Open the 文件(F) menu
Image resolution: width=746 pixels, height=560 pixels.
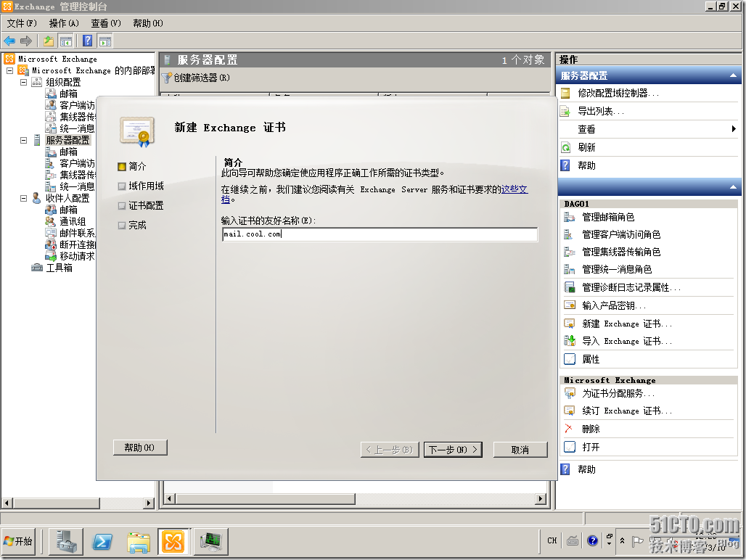(22, 22)
